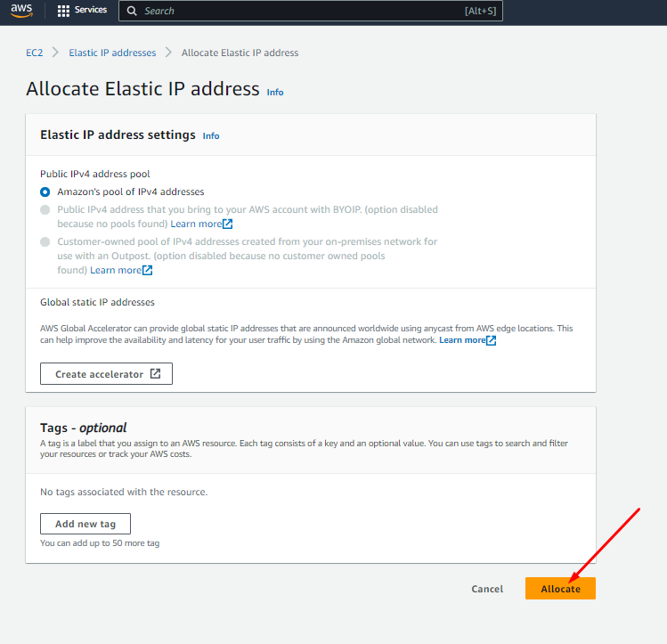Open Learn more for customer-owned pool
Image resolution: width=667 pixels, height=644 pixels.
121,270
